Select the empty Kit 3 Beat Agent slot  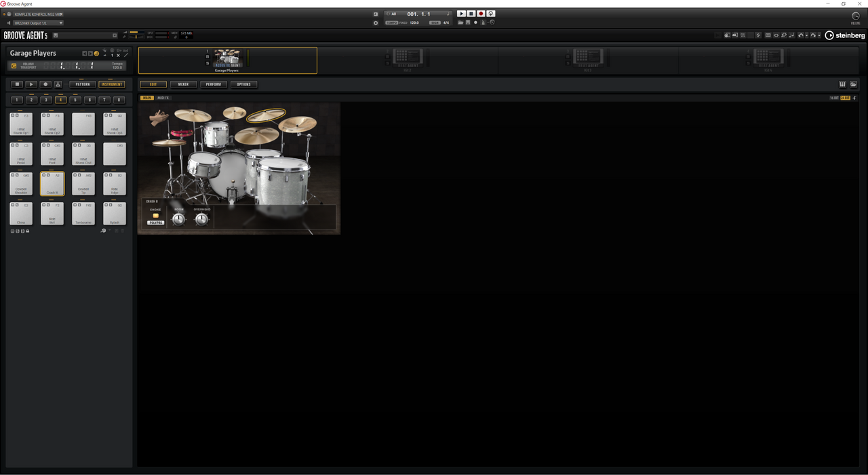click(588, 60)
